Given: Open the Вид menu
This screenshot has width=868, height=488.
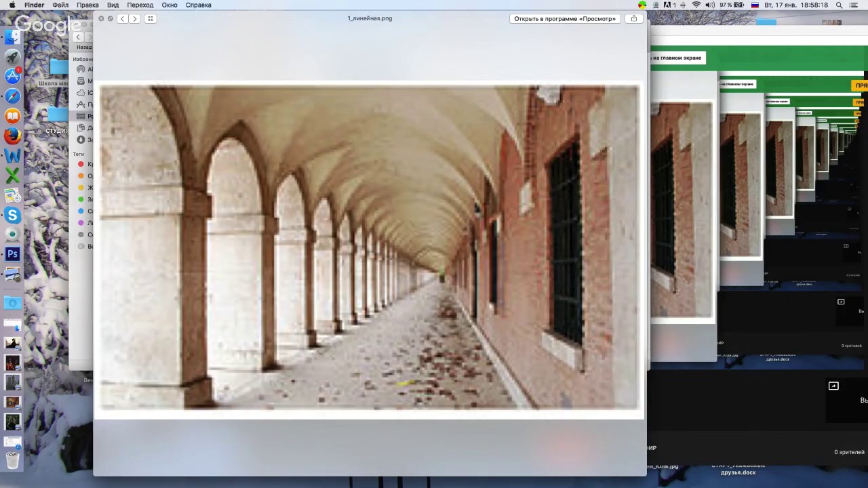Looking at the screenshot, I should (113, 5).
